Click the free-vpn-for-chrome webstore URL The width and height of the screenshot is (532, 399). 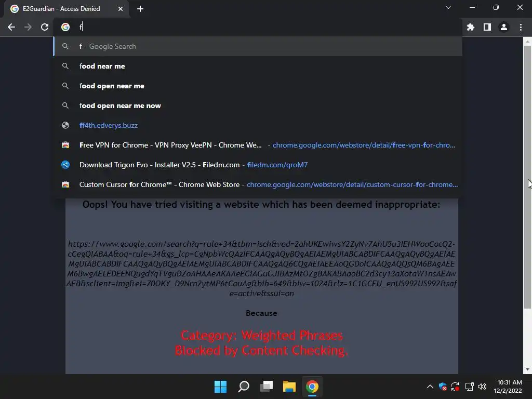pyautogui.click(x=364, y=145)
